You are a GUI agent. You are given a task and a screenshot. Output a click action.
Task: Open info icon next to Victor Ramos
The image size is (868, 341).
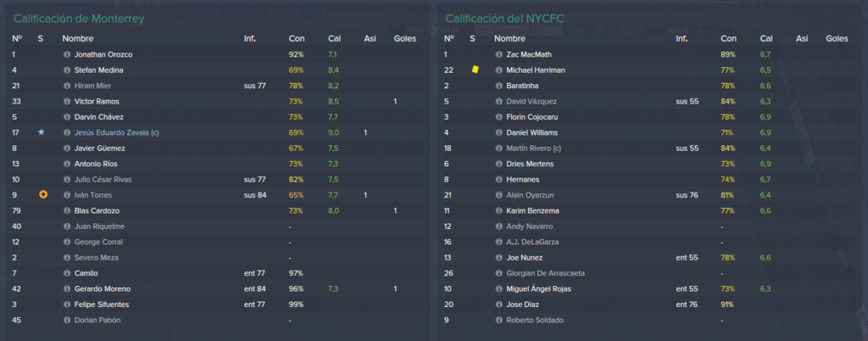click(x=68, y=102)
